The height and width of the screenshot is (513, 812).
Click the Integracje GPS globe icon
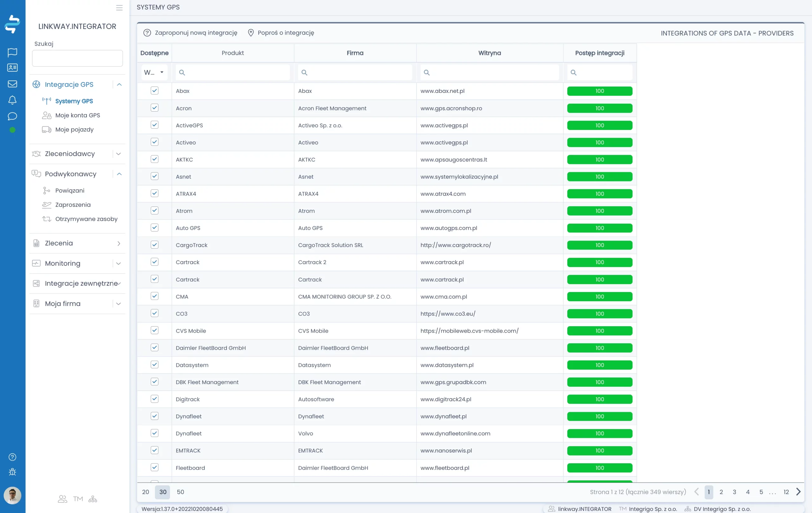click(36, 85)
